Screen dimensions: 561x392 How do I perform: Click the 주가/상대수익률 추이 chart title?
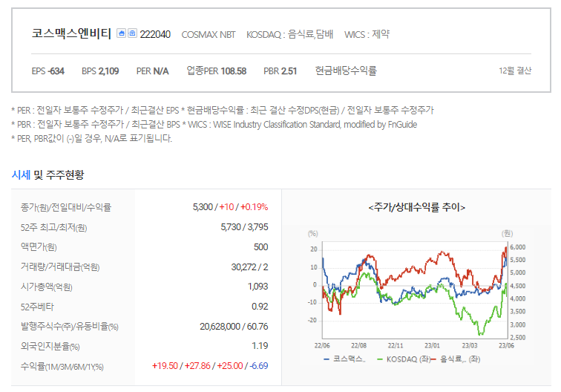pos(417,207)
